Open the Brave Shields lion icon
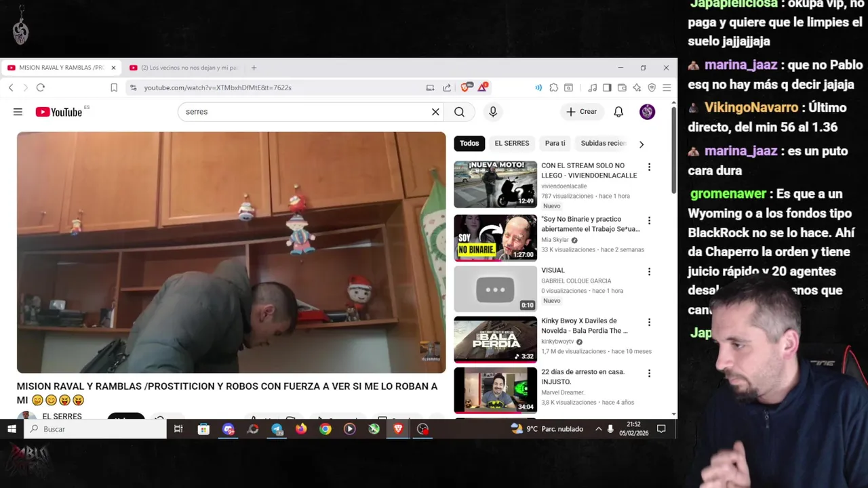 coord(466,87)
